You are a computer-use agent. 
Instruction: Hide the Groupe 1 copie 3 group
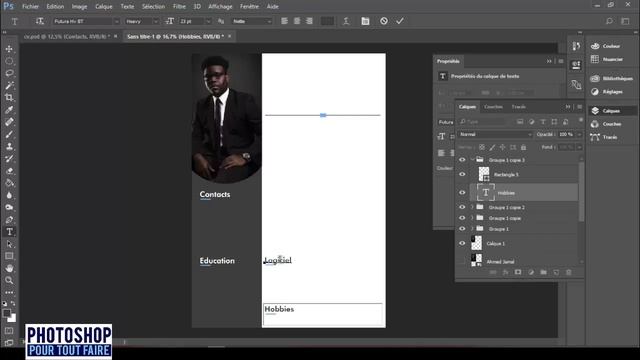click(x=462, y=160)
